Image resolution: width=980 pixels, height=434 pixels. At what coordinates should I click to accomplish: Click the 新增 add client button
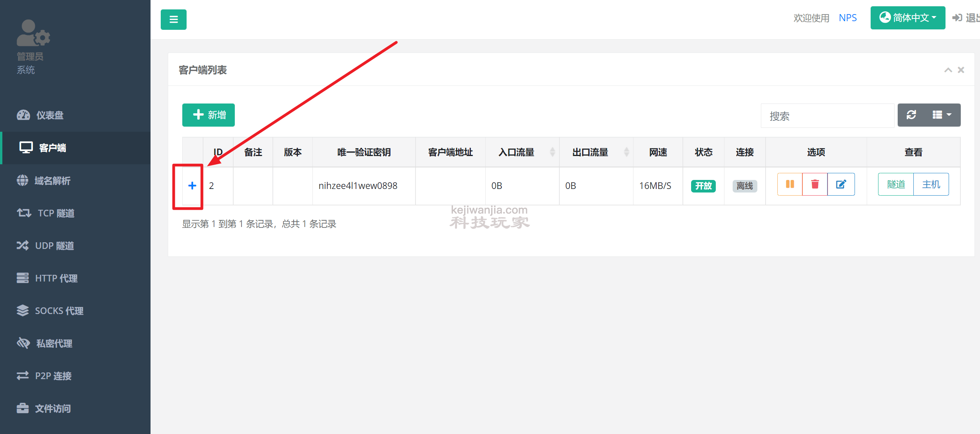(x=209, y=115)
